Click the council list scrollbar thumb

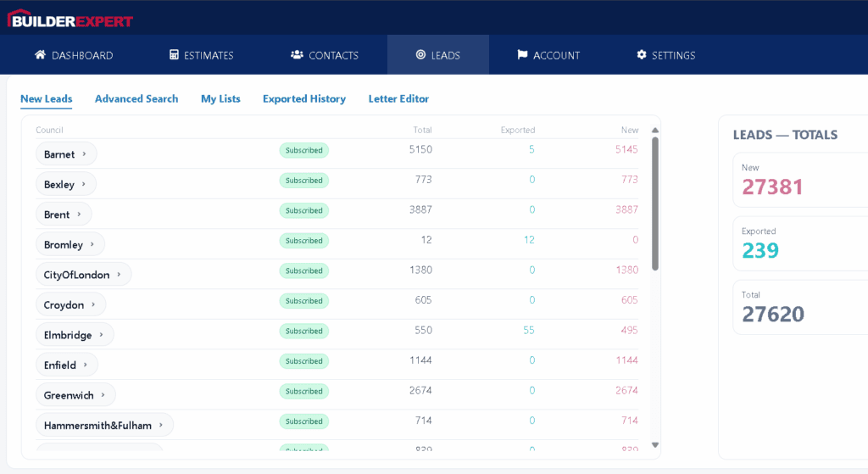coord(655,204)
